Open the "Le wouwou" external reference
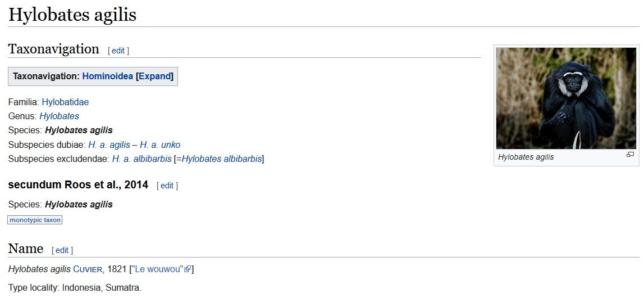The width and height of the screenshot is (644, 307). click(157, 269)
